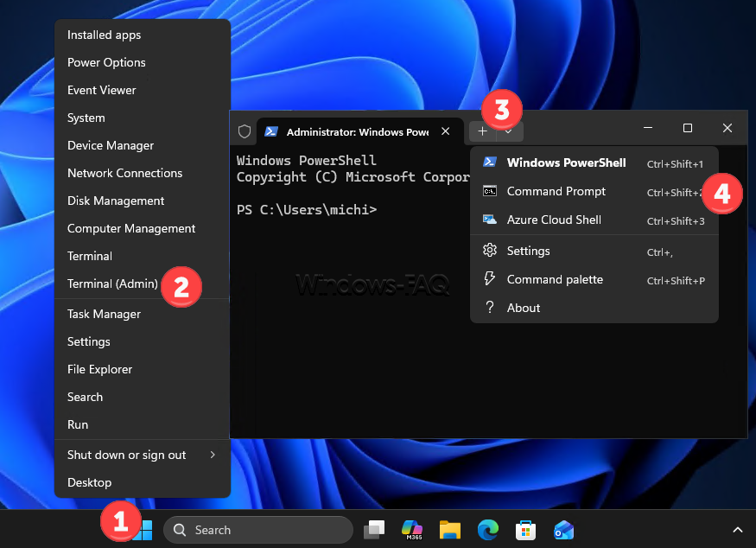756x548 pixels.
Task: Maximize the Terminal window
Action: [688, 128]
